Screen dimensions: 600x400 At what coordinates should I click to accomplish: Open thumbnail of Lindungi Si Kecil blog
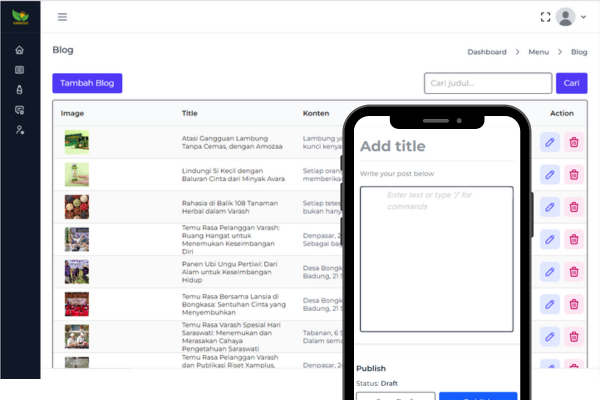coord(77,175)
